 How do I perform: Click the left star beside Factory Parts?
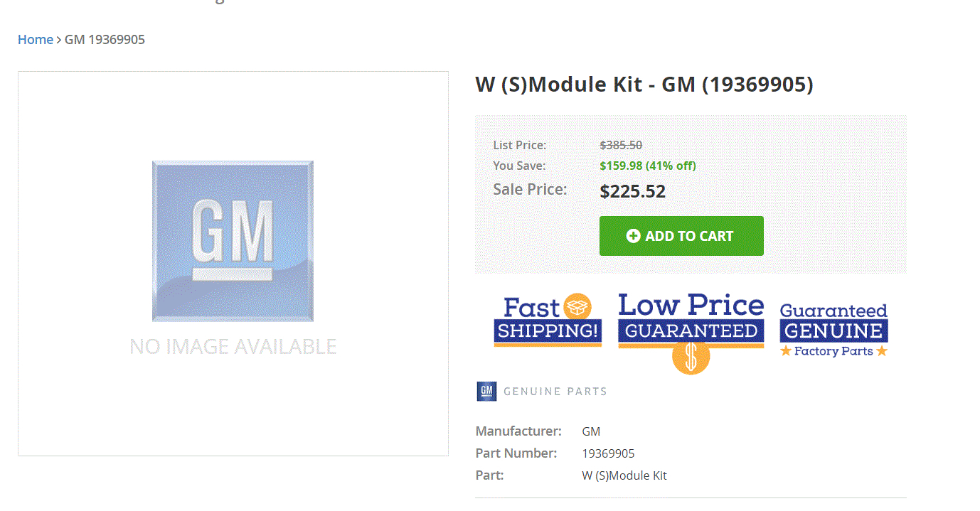click(786, 351)
